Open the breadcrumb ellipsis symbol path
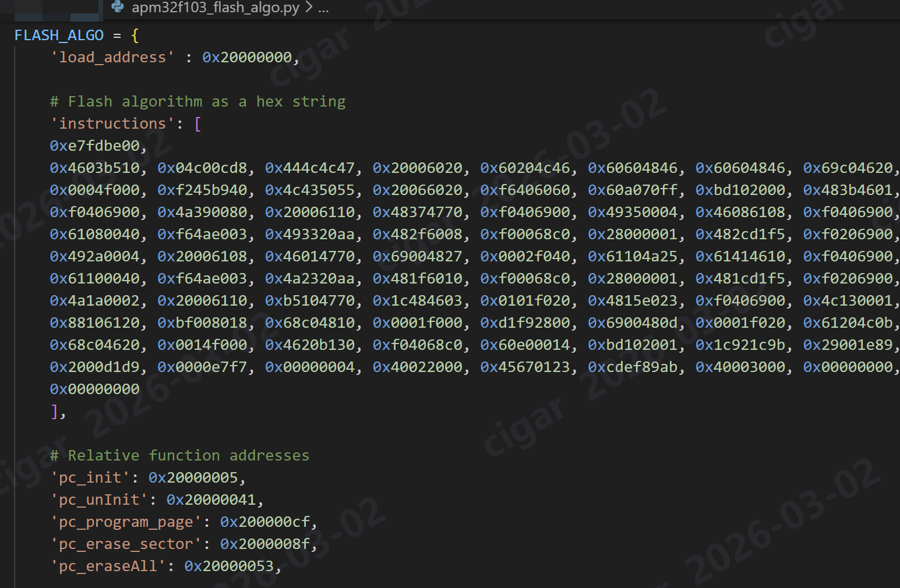 point(323,9)
